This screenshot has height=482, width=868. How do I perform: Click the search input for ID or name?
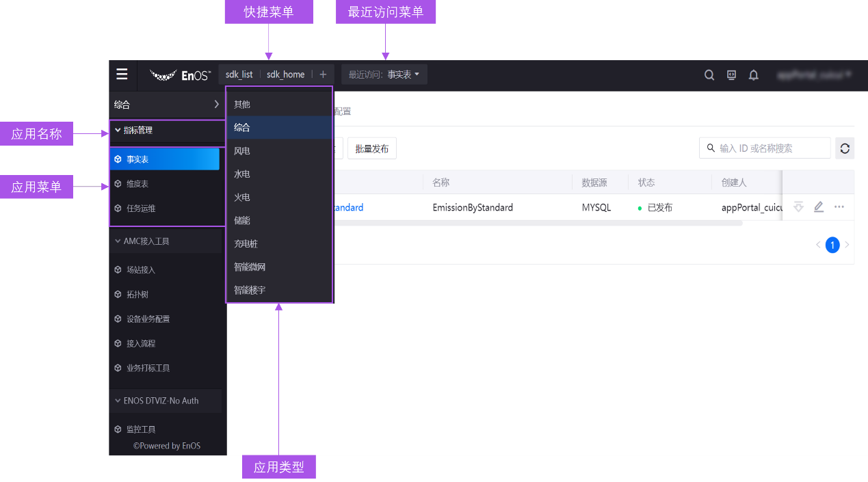coord(764,148)
